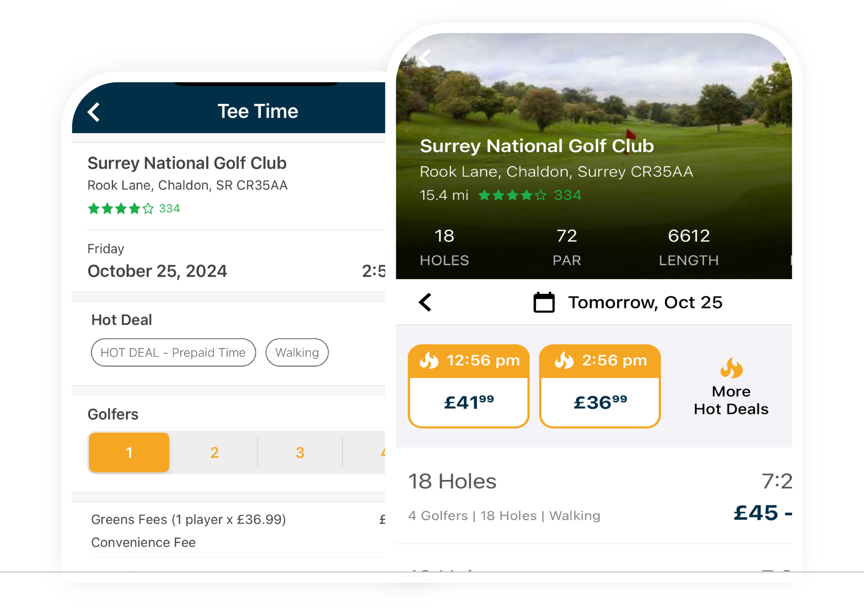Open More Hot Deals

point(731,400)
